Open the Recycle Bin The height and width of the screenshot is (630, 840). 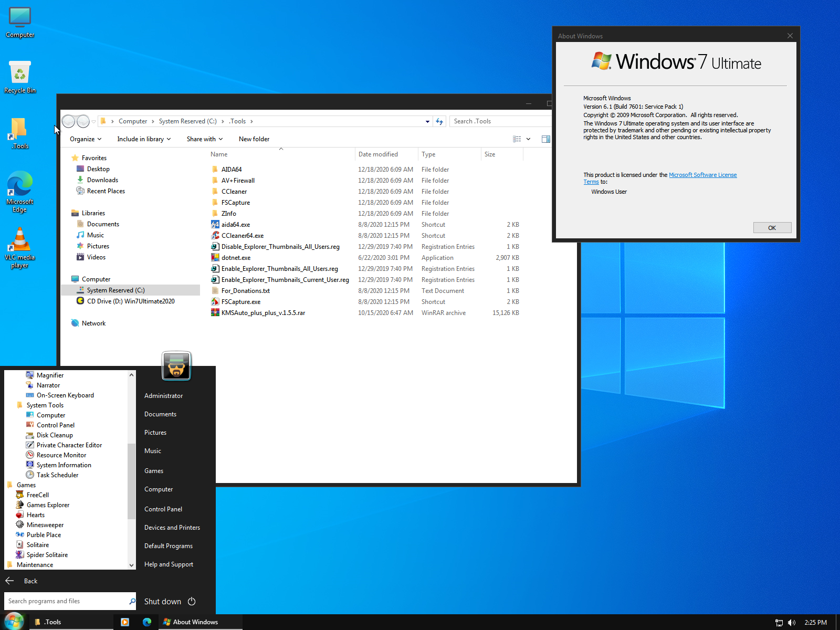[19, 73]
